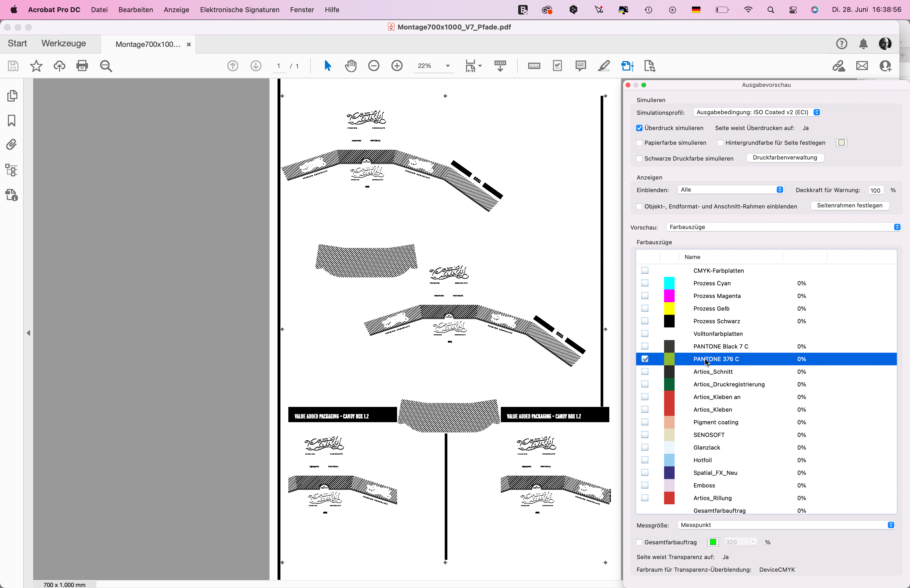Open attachments paperclip panel
910x588 pixels.
[x=12, y=145]
